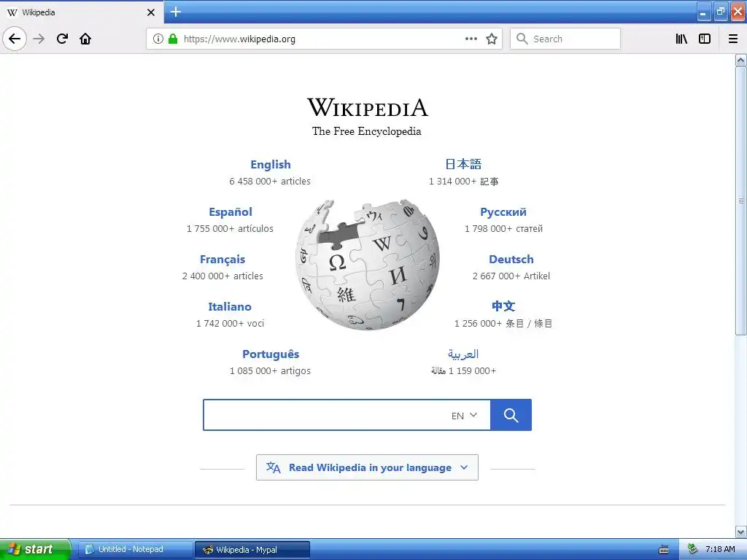Image resolution: width=747 pixels, height=560 pixels.
Task: Open the Arabic العربية Wikipedia link
Action: (x=463, y=354)
